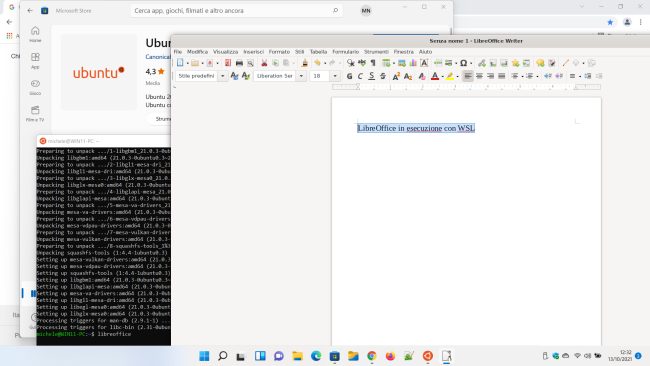Open the Visualizza menu
Screen dimensions: 650x366
[226, 52]
